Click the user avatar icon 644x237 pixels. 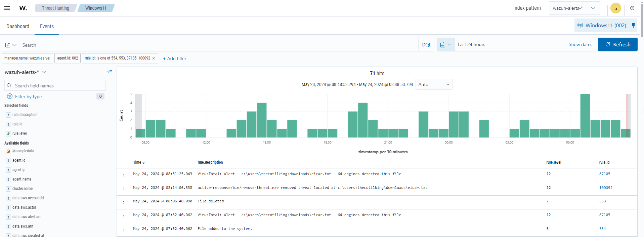point(615,8)
